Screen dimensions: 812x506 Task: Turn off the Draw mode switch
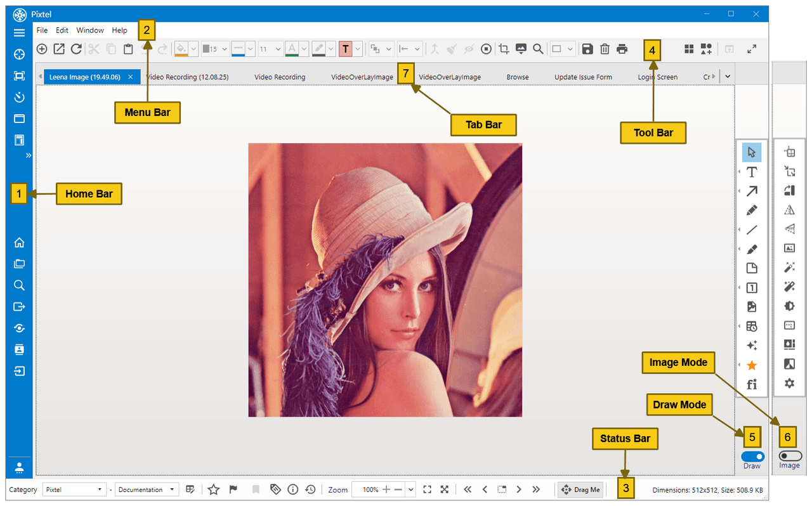(x=752, y=457)
